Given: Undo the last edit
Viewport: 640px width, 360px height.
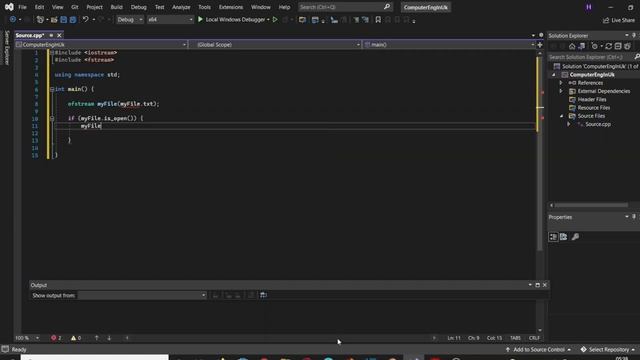Looking at the screenshot, I should pyautogui.click(x=85, y=20).
